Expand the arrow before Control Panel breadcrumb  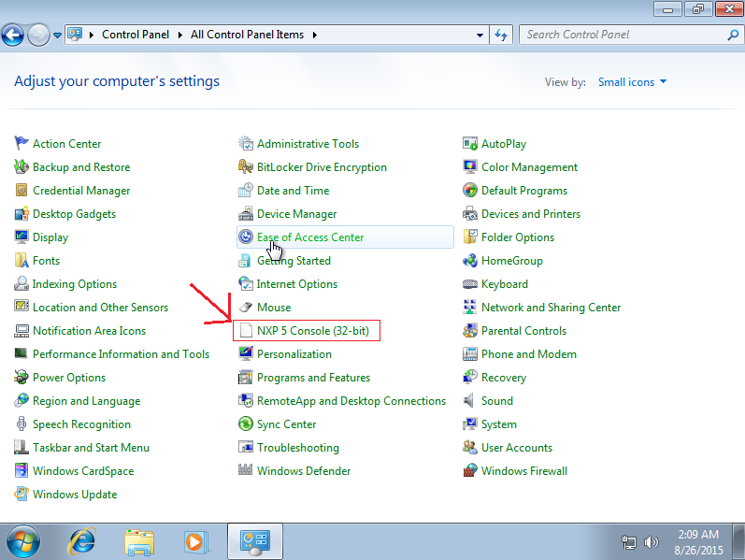92,35
